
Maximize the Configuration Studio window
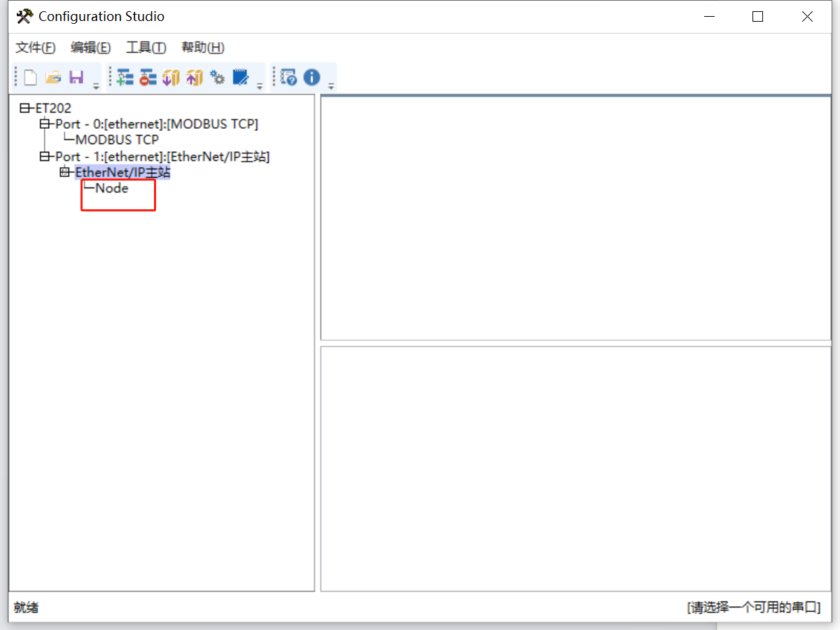pos(757,17)
